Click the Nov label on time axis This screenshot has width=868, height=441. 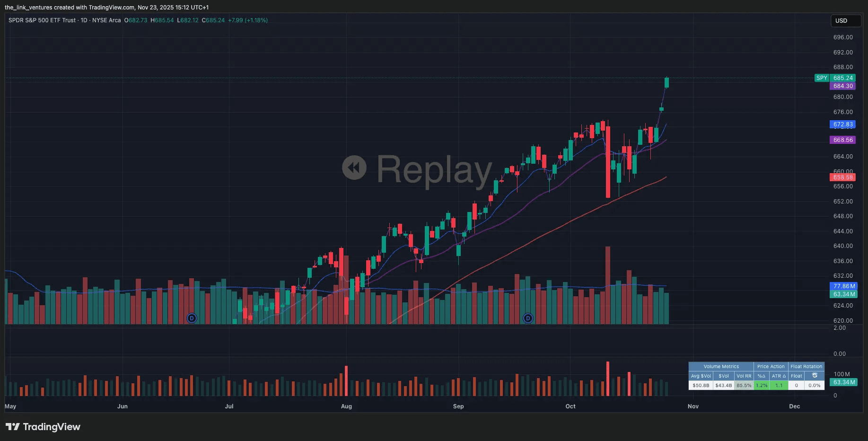(x=693, y=406)
